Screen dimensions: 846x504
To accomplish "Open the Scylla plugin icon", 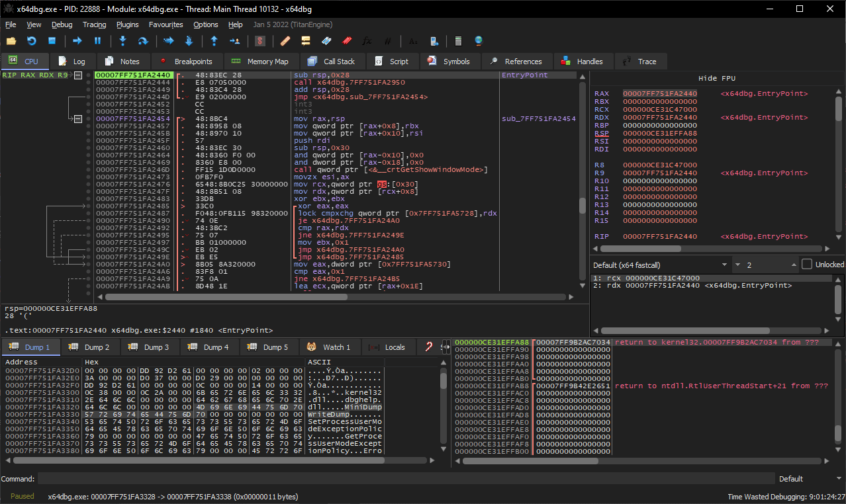I will point(260,41).
